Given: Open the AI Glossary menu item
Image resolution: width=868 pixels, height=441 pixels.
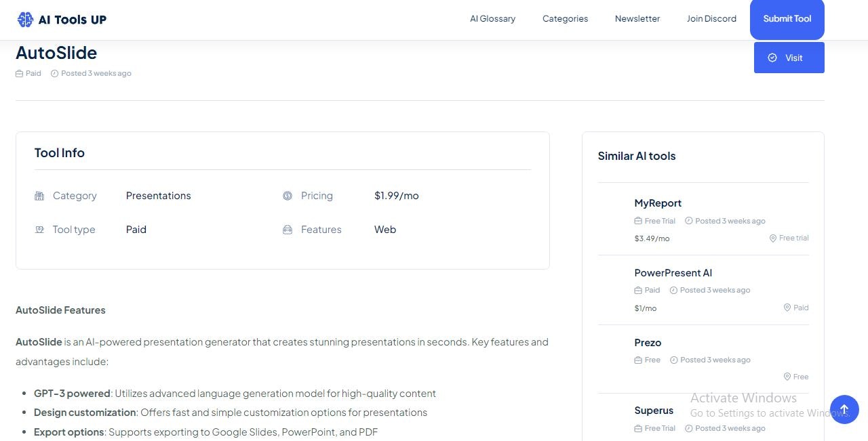Looking at the screenshot, I should pyautogui.click(x=492, y=19).
